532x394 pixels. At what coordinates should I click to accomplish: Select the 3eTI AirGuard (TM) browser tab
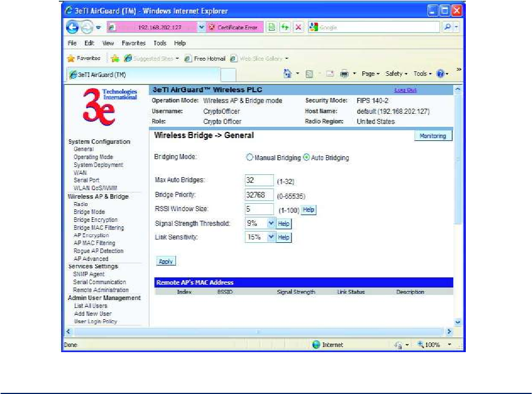[x=144, y=75]
